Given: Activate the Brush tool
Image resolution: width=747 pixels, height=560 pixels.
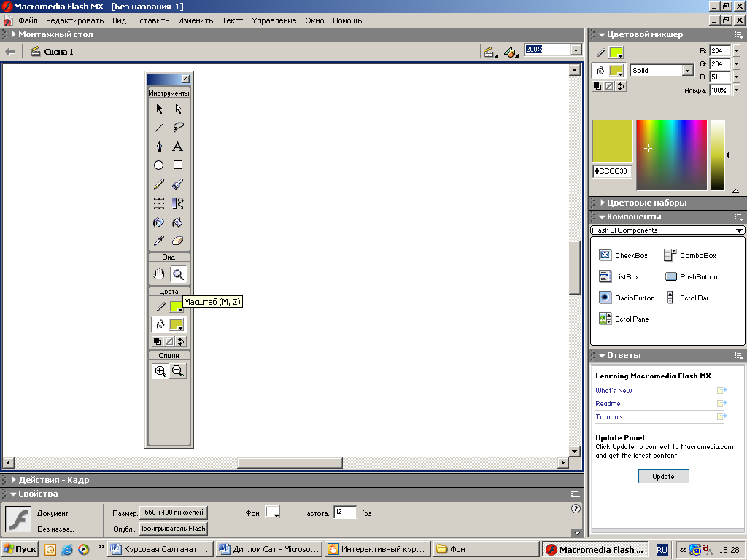Looking at the screenshot, I should [178, 184].
